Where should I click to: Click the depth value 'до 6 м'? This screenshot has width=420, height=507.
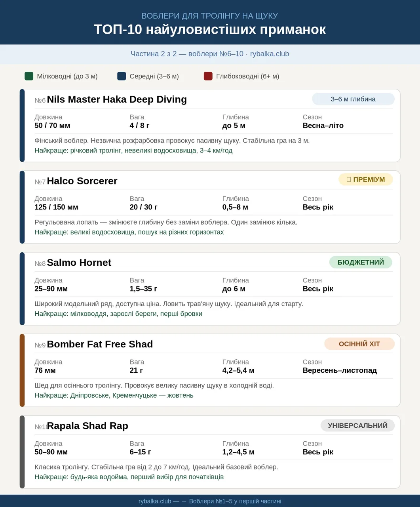[234, 289]
